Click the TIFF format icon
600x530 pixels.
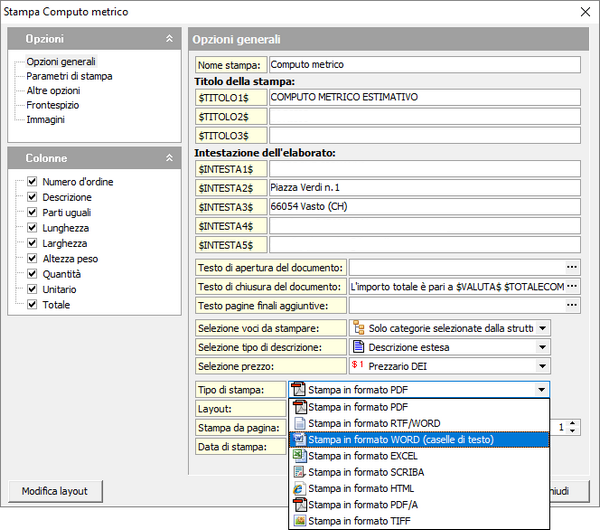[x=298, y=520]
